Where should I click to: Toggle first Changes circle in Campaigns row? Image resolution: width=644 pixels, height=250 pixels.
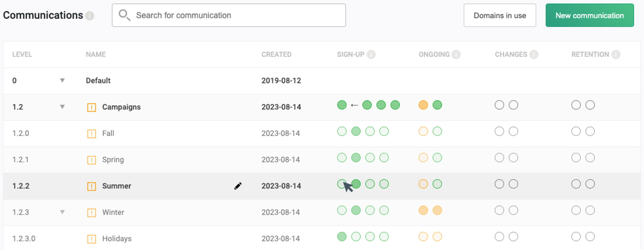coord(499,105)
